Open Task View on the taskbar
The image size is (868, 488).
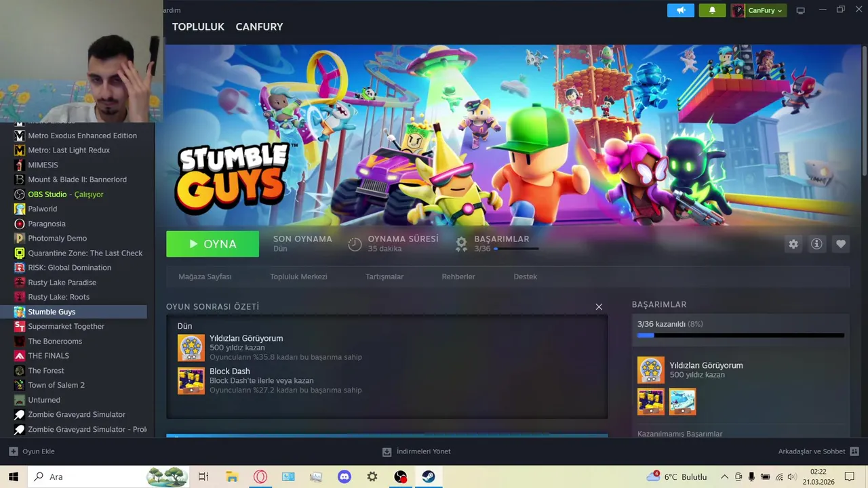pyautogui.click(x=203, y=476)
